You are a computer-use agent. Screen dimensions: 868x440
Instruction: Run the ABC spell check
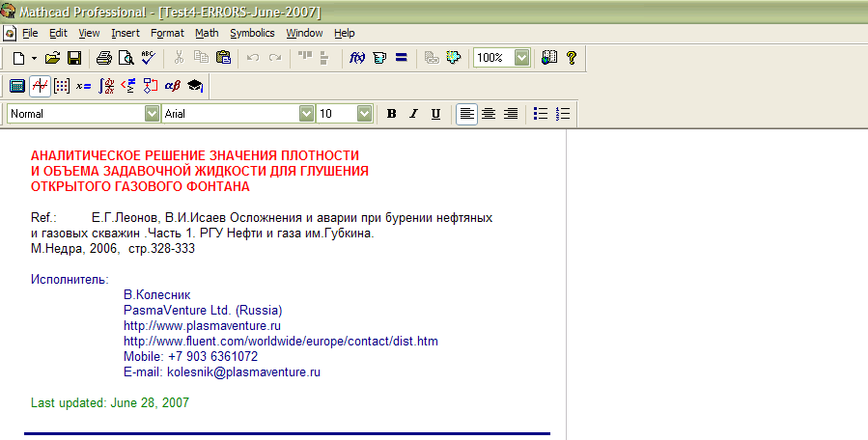149,58
